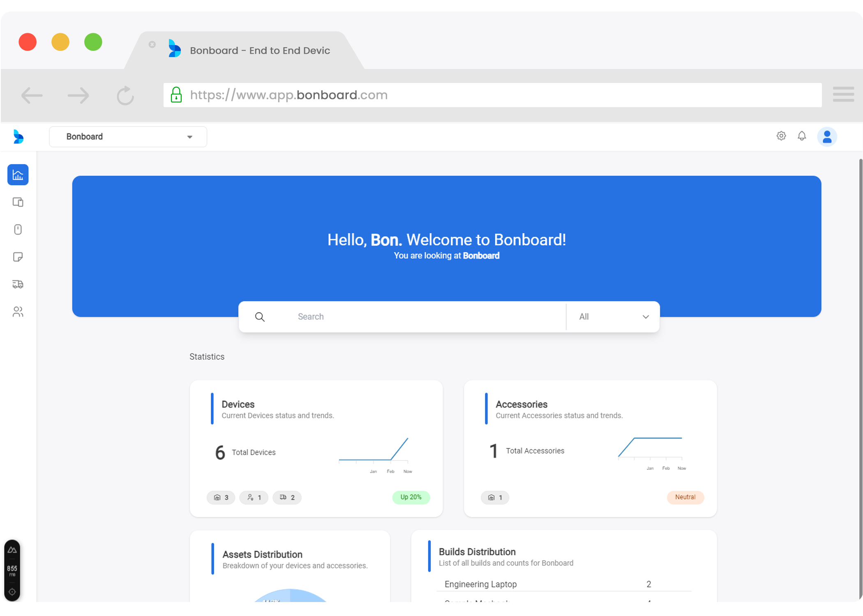Close the Bonboard browser tab
Viewport: 863px width, 616px height.
[x=152, y=44]
